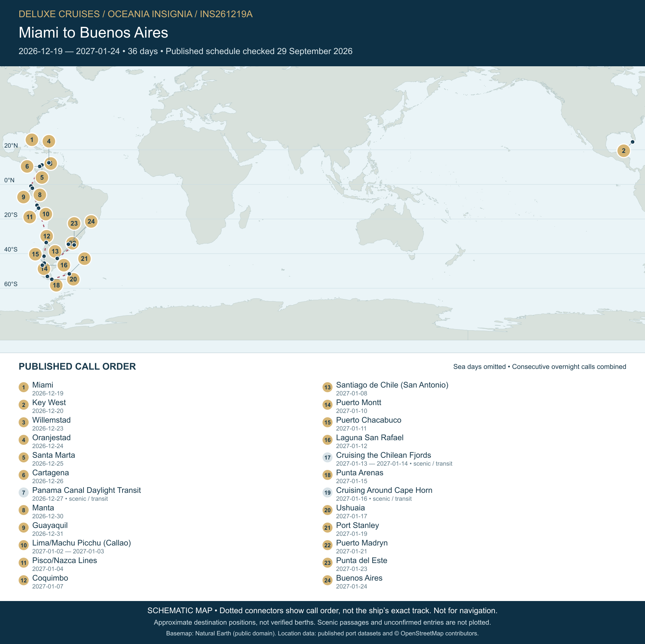
Task: Select map marker 15 for Puerto Chacabuco
Action: (x=35, y=254)
